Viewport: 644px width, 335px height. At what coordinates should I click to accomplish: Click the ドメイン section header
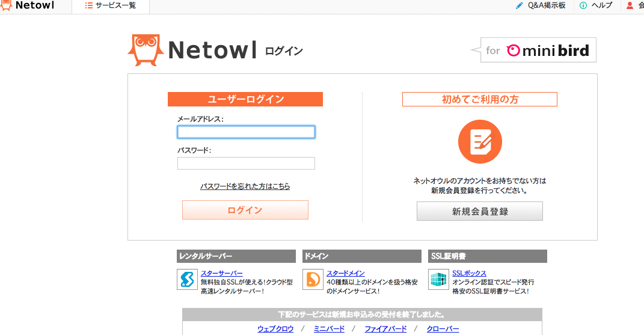point(362,256)
